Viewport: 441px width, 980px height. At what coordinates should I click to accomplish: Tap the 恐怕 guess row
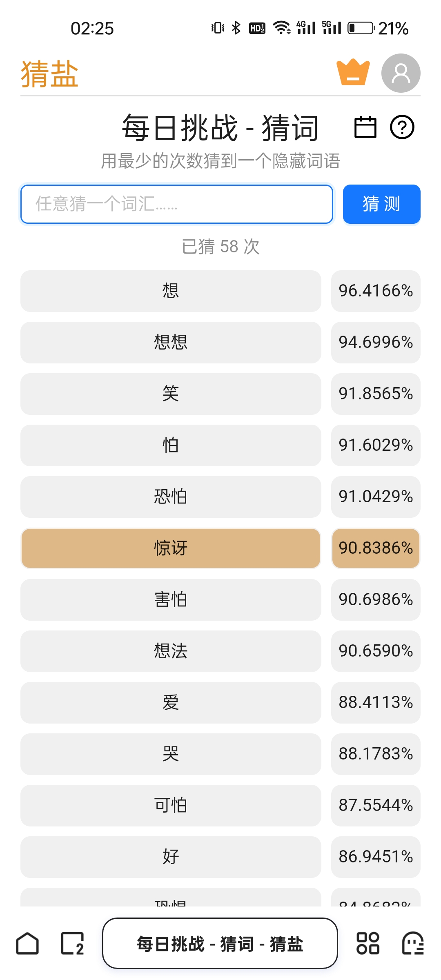[x=171, y=497]
